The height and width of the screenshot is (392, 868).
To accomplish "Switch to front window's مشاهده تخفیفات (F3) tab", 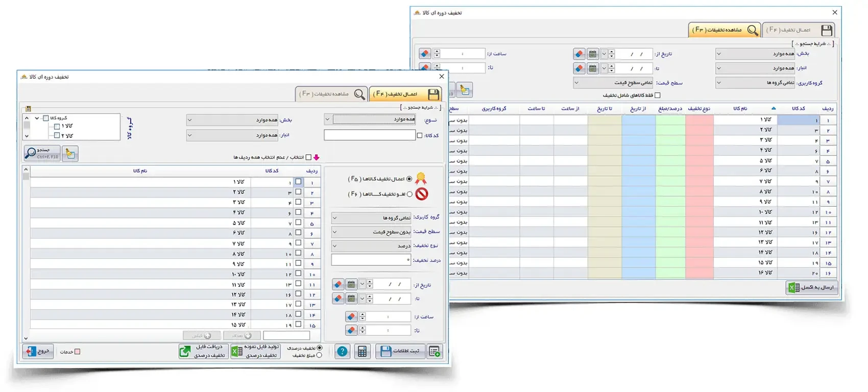I will click(331, 94).
